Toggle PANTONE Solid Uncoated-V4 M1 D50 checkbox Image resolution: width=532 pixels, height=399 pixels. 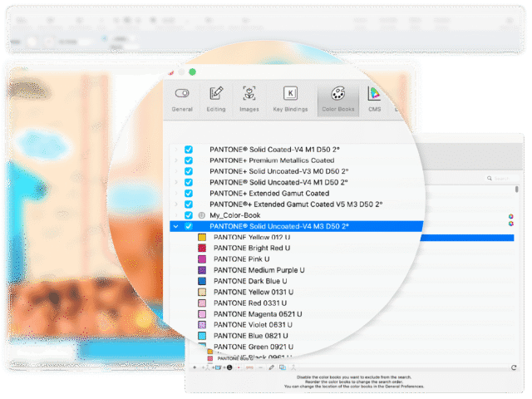click(x=189, y=183)
